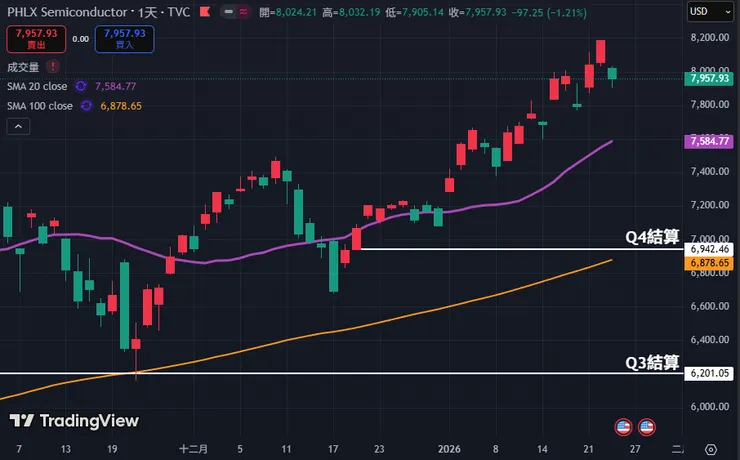Click the 27 date axis label

[635, 449]
